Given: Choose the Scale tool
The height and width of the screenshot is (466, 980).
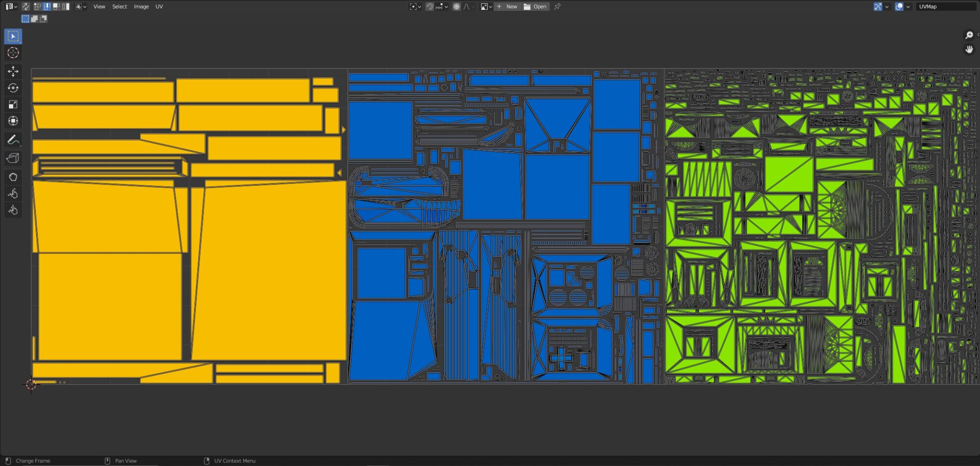Looking at the screenshot, I should [13, 104].
